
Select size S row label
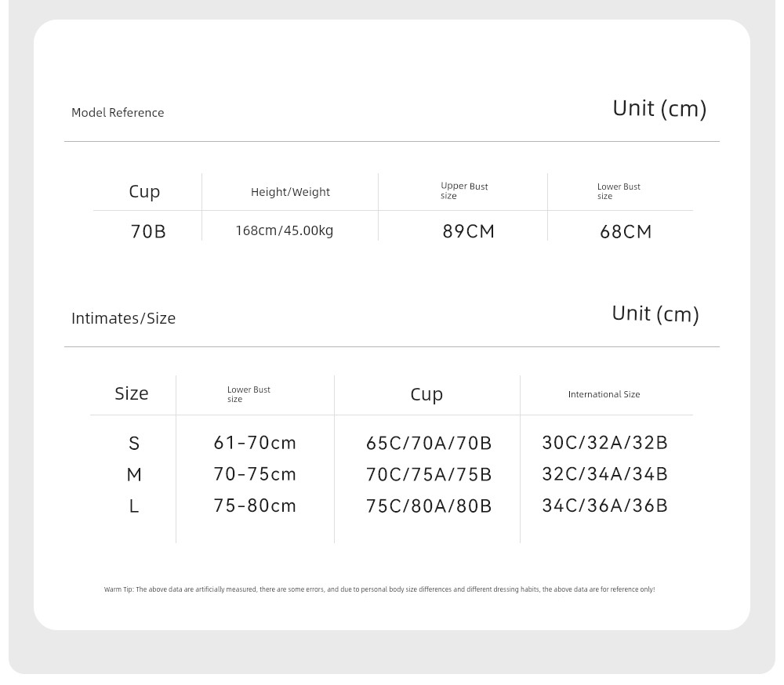pos(134,443)
